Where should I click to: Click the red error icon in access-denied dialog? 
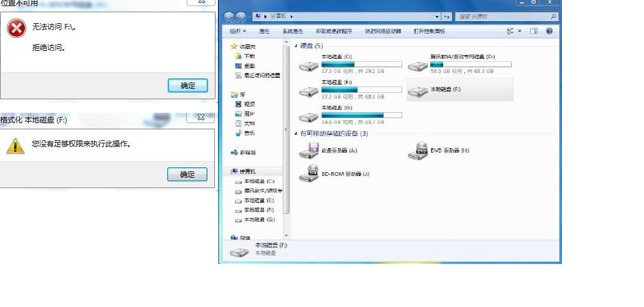coord(17,29)
